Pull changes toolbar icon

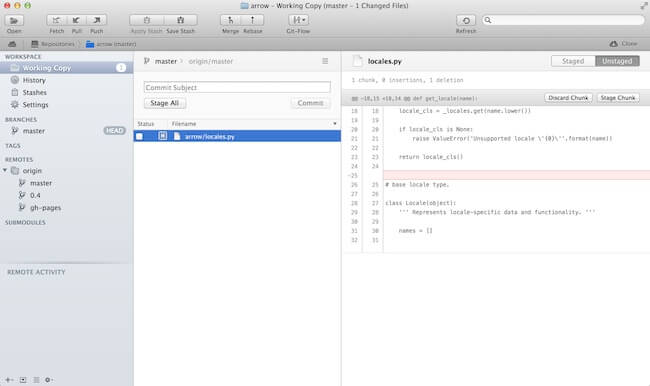76,20
